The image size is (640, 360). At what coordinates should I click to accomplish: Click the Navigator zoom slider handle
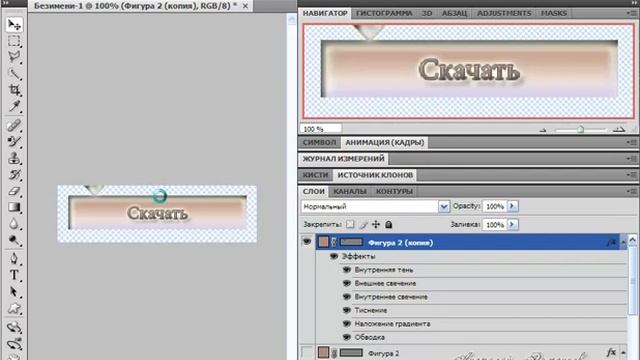pyautogui.click(x=580, y=130)
